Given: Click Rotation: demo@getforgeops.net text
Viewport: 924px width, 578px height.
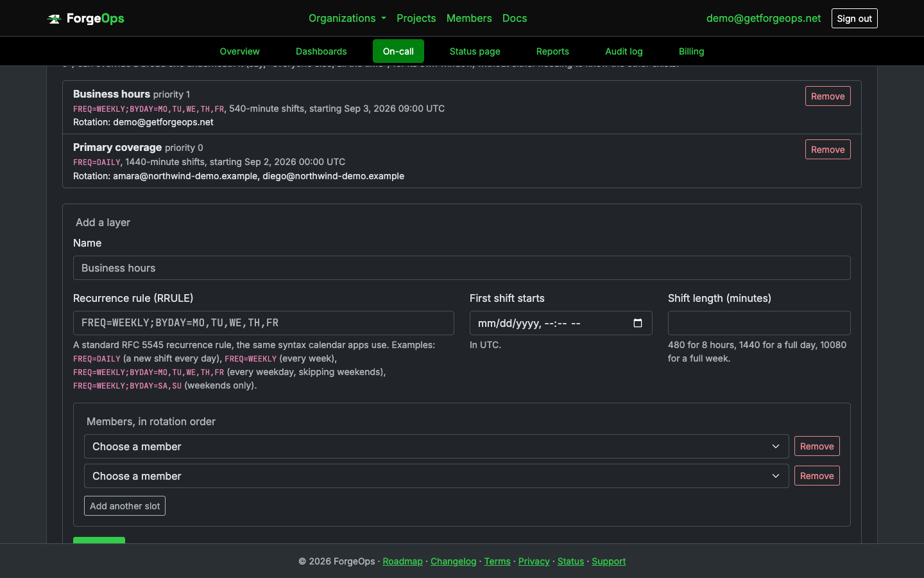Looking at the screenshot, I should click(x=143, y=122).
